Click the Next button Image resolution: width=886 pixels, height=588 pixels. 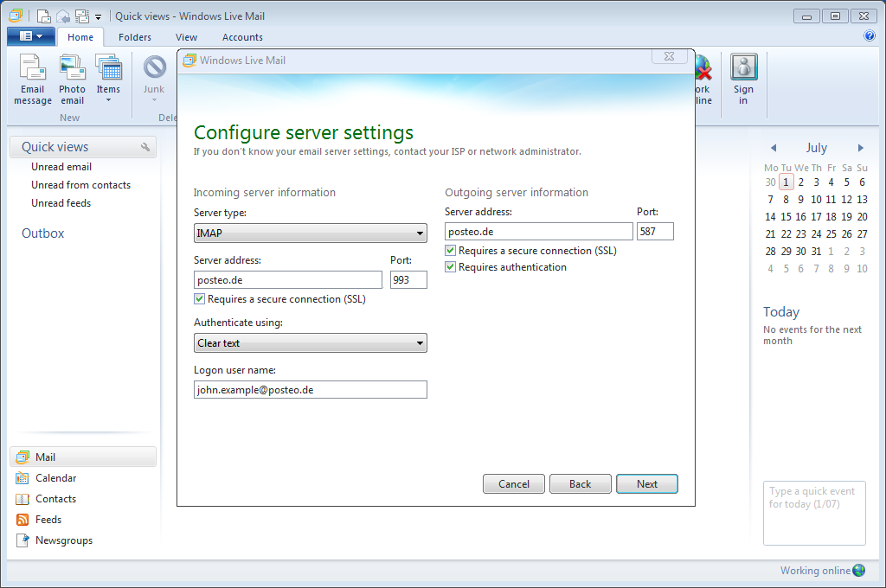pyautogui.click(x=647, y=483)
